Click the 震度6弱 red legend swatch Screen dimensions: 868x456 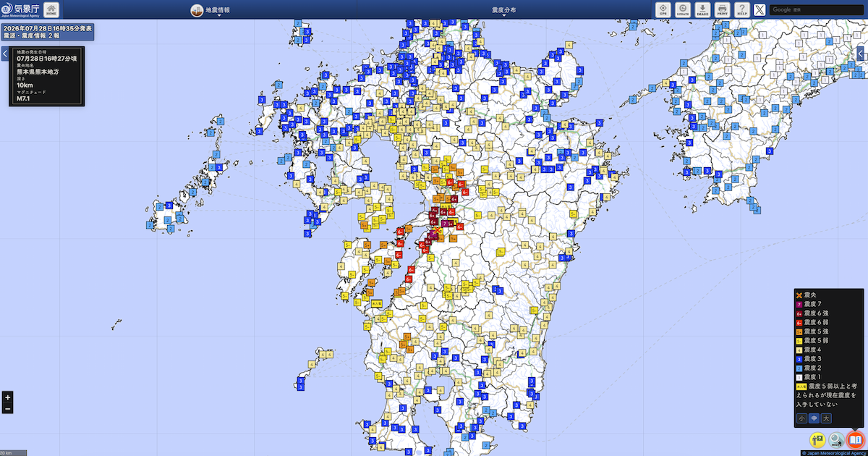coord(799,322)
